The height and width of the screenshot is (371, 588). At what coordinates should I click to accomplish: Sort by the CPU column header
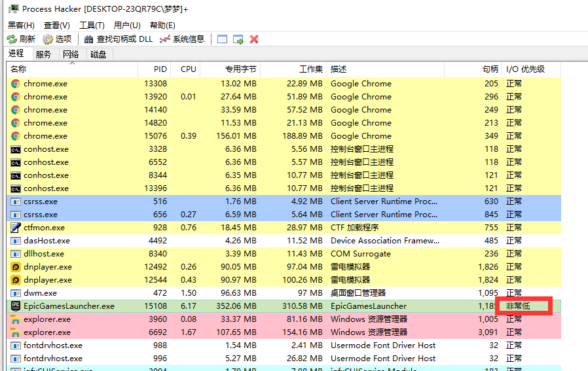coord(185,69)
